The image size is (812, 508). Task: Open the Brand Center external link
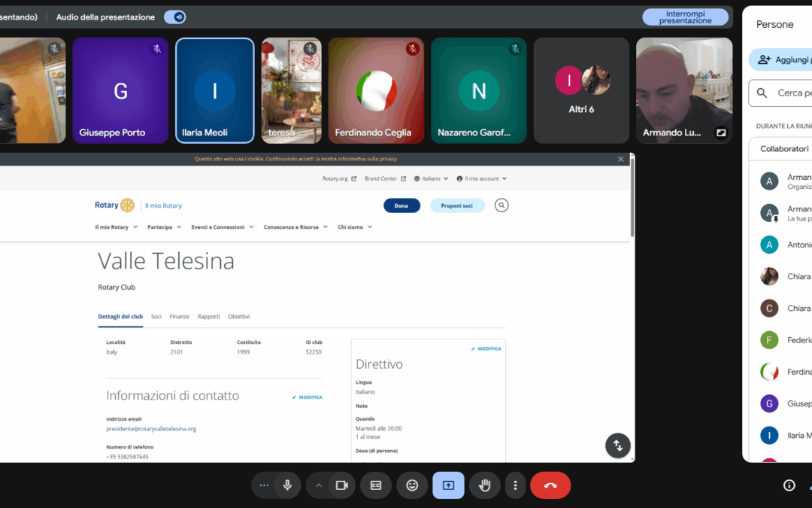pos(385,178)
